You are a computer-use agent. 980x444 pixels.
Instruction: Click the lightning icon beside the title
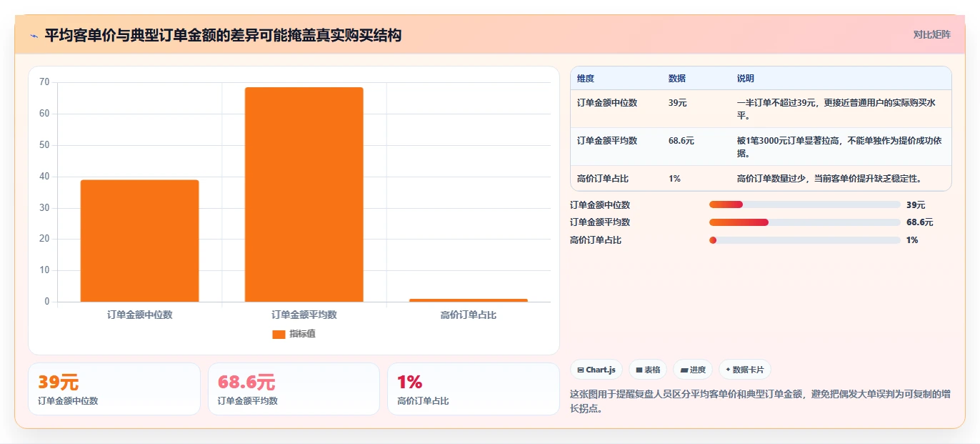(x=34, y=35)
